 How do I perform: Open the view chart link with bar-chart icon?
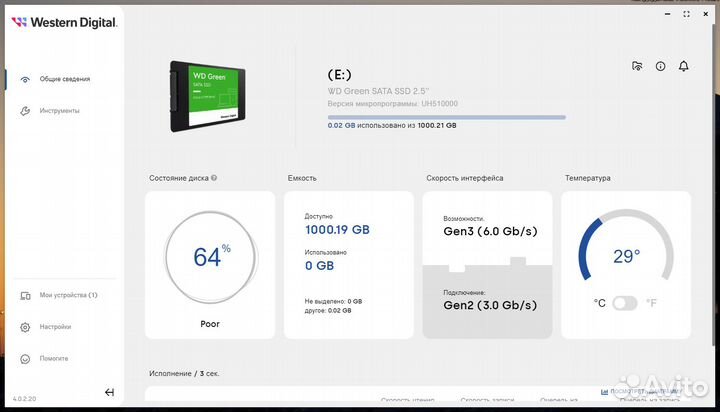pyautogui.click(x=641, y=391)
